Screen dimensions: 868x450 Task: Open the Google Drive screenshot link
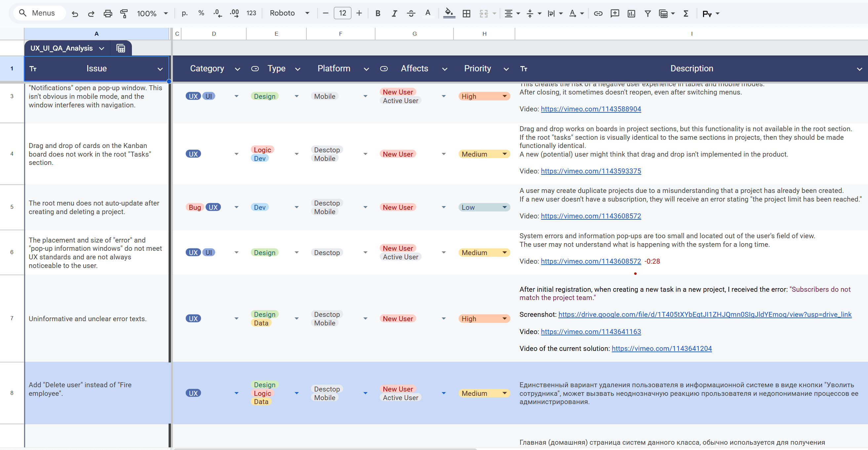tap(705, 314)
